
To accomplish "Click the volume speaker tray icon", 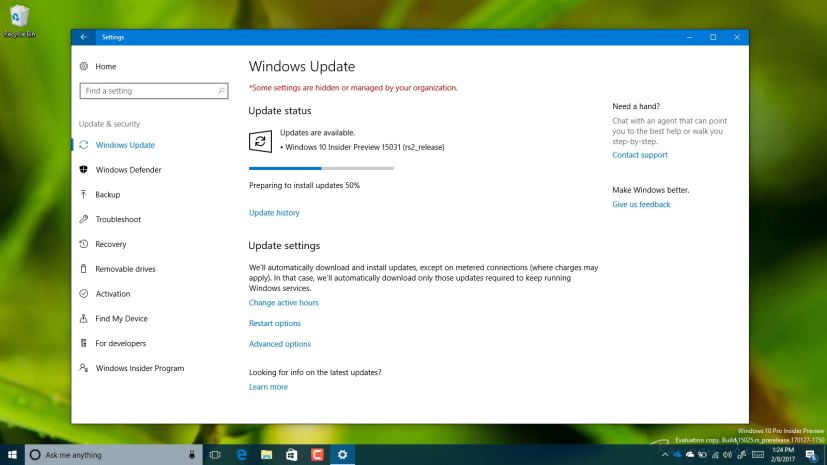I will pyautogui.click(x=728, y=454).
